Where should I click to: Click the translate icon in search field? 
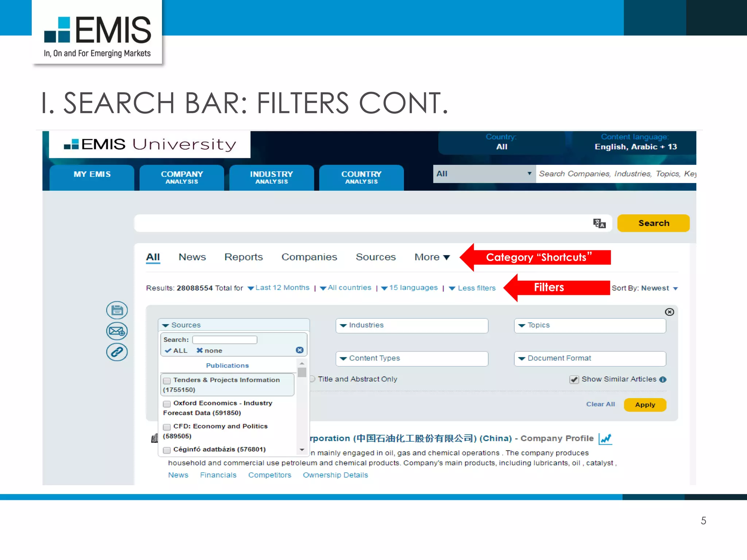(599, 223)
